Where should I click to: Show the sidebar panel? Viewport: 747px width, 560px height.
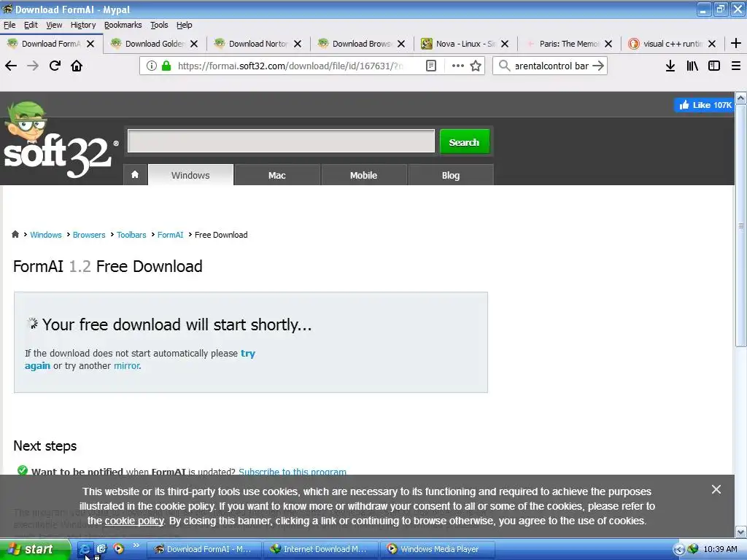(x=714, y=66)
